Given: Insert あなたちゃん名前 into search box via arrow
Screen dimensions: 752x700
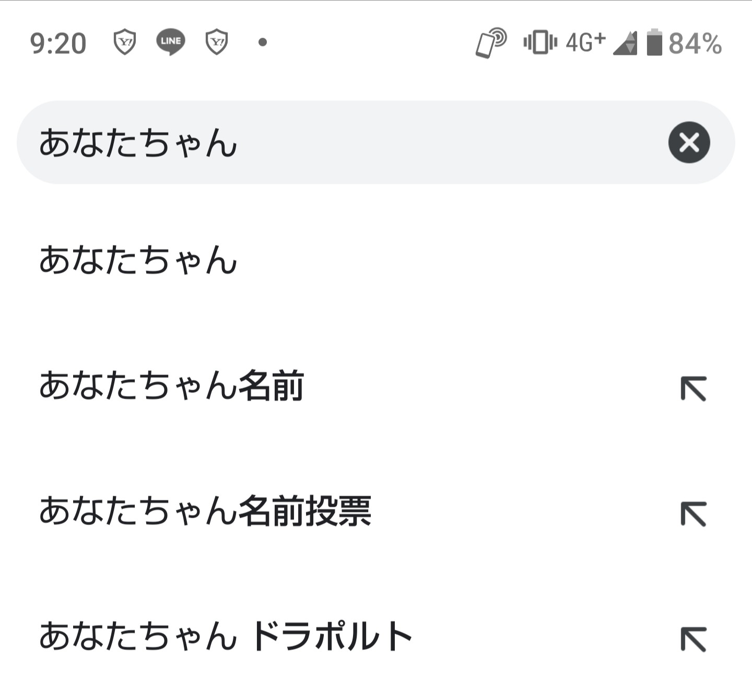Looking at the screenshot, I should click(694, 389).
